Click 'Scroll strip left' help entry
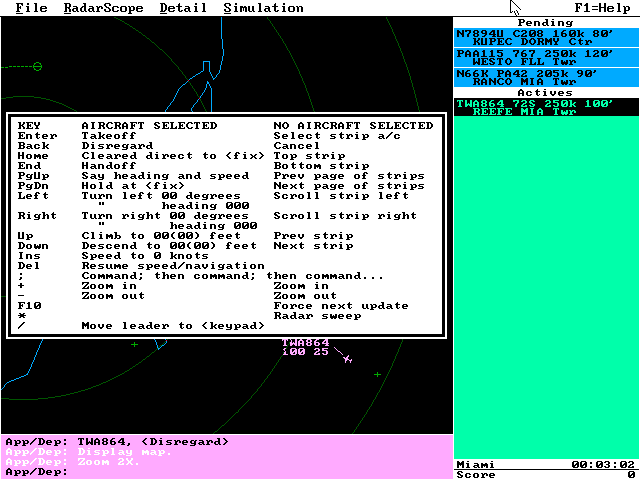The image size is (640, 480). pyautogui.click(x=341, y=196)
